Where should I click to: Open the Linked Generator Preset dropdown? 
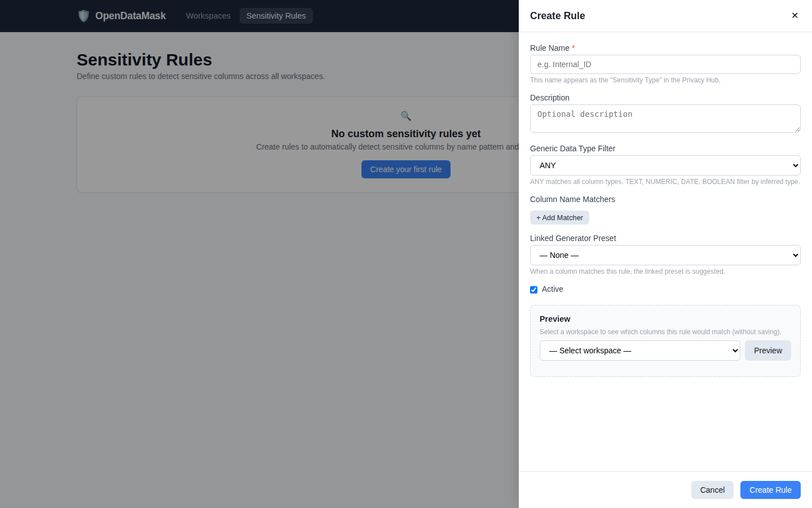665,255
